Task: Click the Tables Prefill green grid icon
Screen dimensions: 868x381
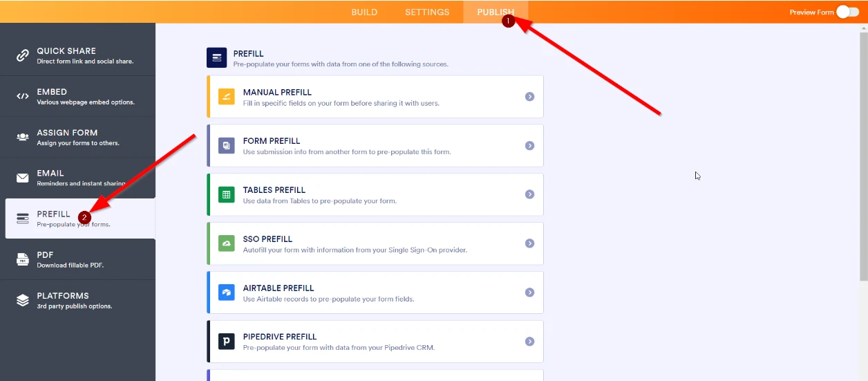Action: coord(227,195)
